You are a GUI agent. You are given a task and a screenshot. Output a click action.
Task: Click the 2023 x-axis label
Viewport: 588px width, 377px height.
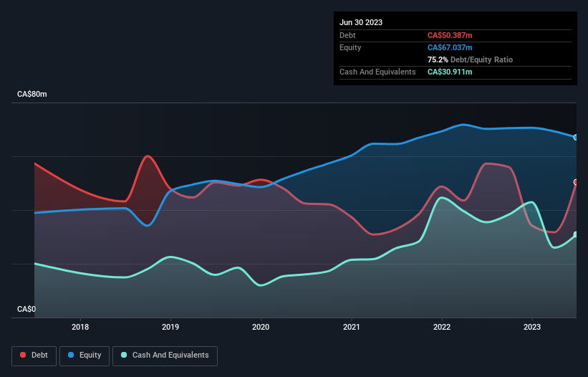pos(532,327)
